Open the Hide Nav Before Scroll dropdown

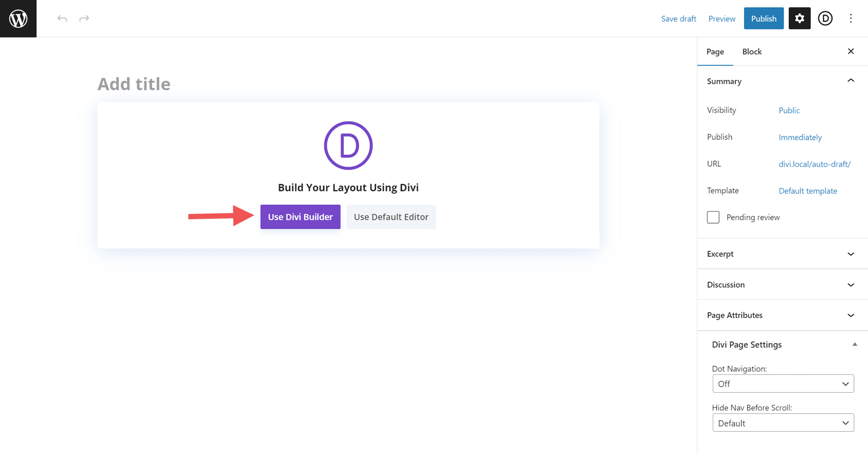click(x=783, y=423)
